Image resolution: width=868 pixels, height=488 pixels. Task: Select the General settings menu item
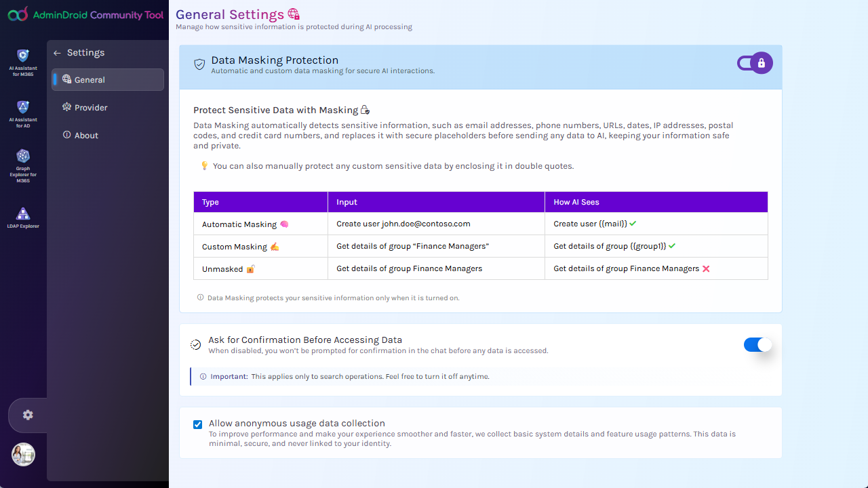108,79
